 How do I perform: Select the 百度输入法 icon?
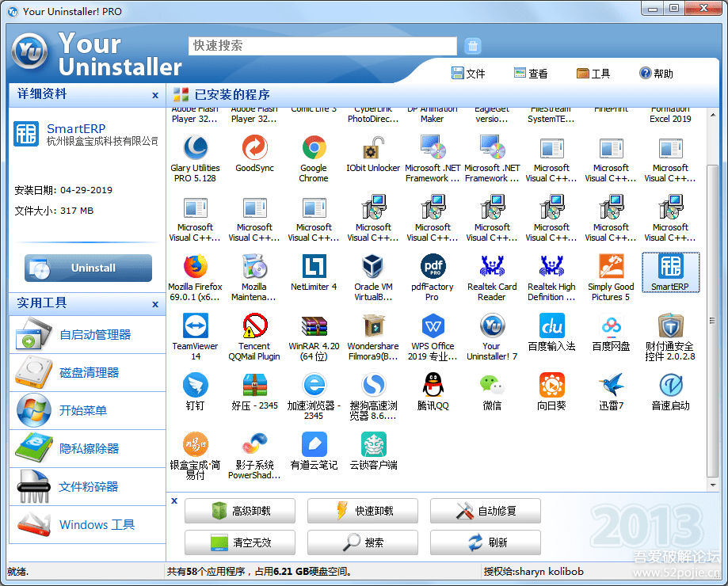(x=551, y=325)
